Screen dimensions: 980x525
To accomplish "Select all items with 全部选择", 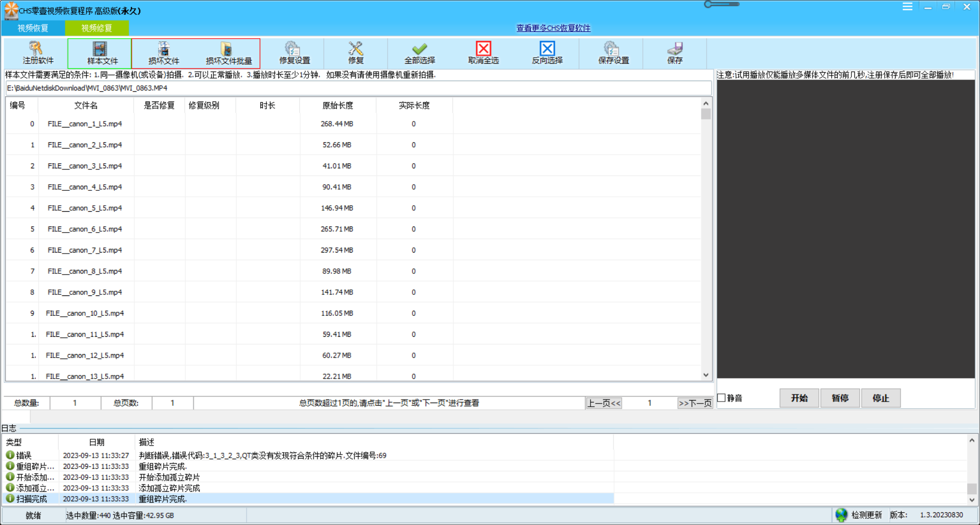I will pos(420,54).
